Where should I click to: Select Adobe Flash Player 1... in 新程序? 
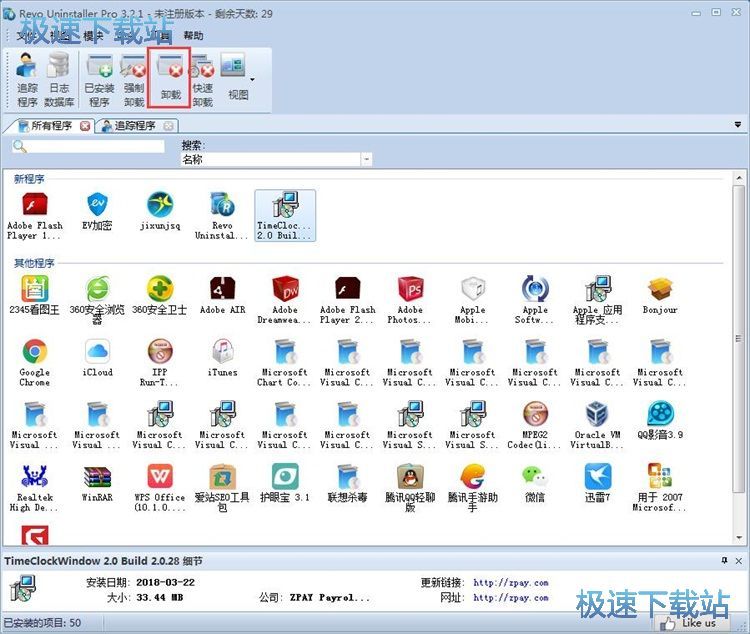34,216
